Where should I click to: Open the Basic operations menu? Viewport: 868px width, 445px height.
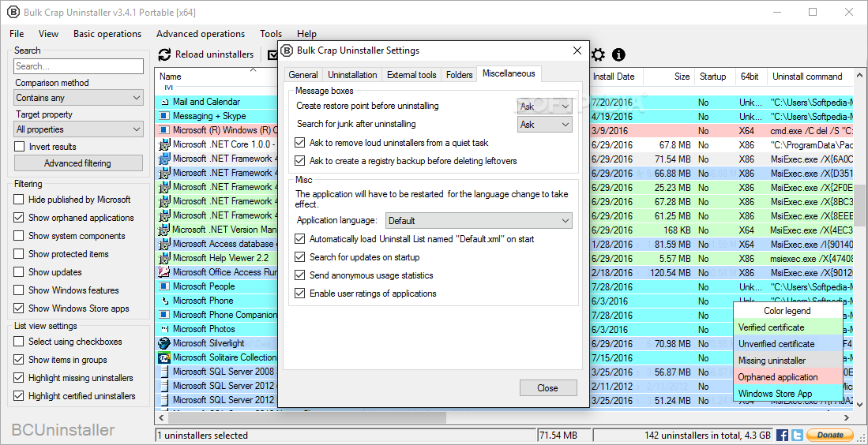click(x=107, y=34)
